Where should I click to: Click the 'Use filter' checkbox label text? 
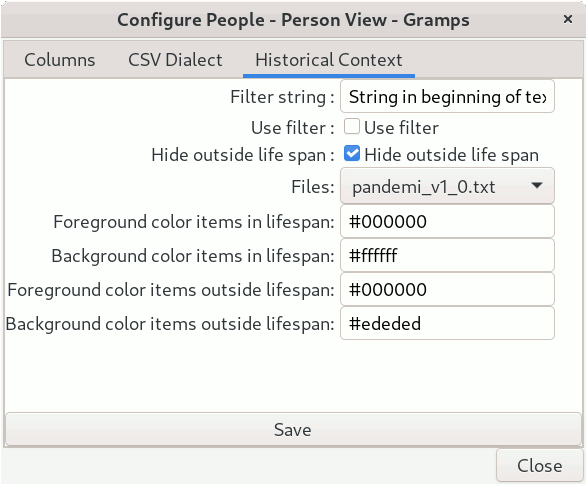click(x=401, y=128)
